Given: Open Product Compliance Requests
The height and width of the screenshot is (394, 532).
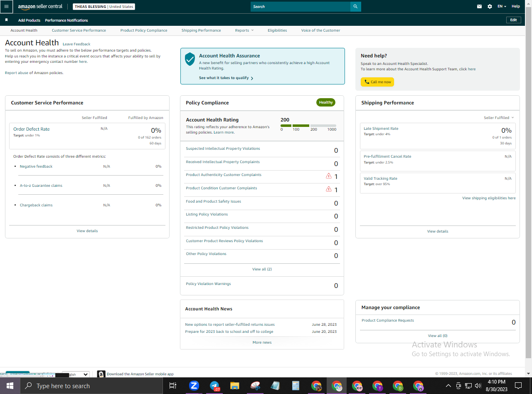Looking at the screenshot, I should [x=388, y=320].
